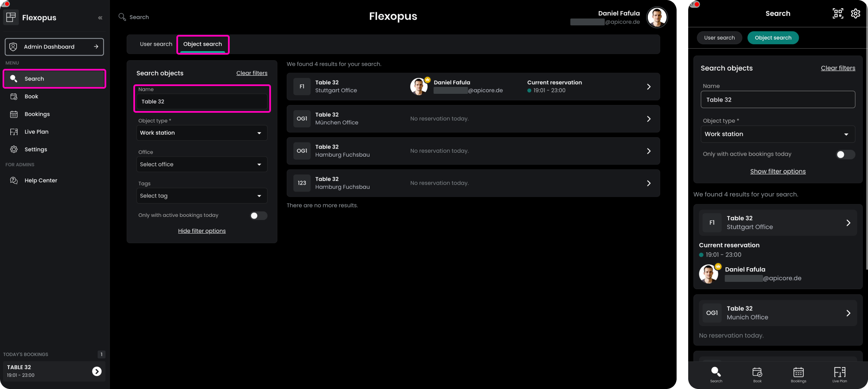Expand the Office dropdown

[x=201, y=164]
